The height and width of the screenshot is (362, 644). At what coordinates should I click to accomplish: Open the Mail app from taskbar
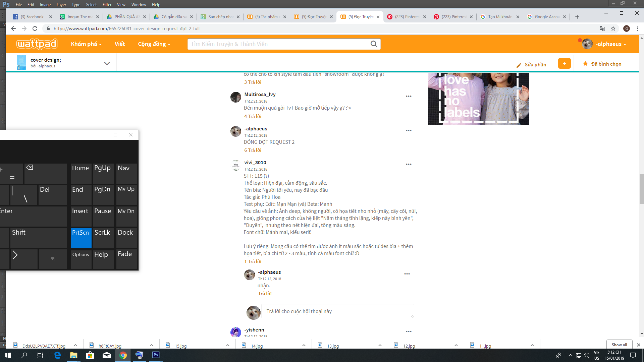[x=107, y=355]
